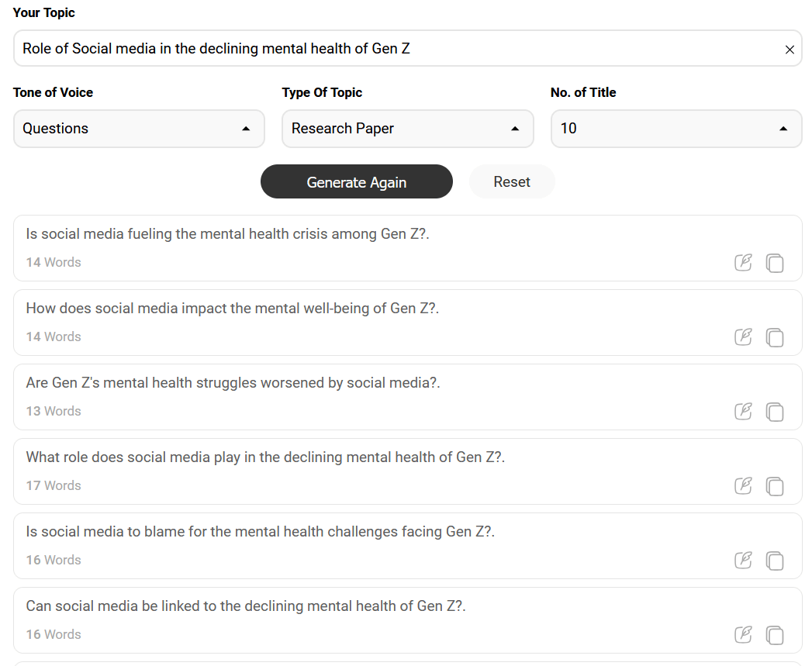Copy the 'Can social media be linked' title

click(775, 635)
